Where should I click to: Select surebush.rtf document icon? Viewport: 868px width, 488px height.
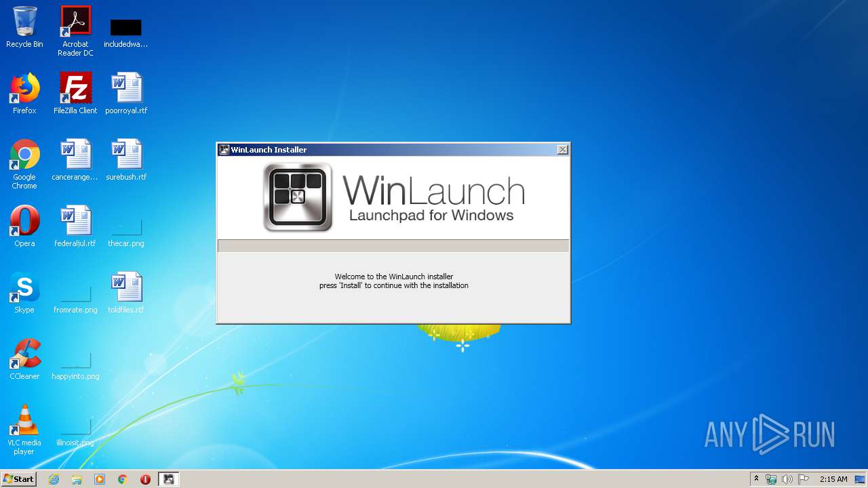[126, 160]
